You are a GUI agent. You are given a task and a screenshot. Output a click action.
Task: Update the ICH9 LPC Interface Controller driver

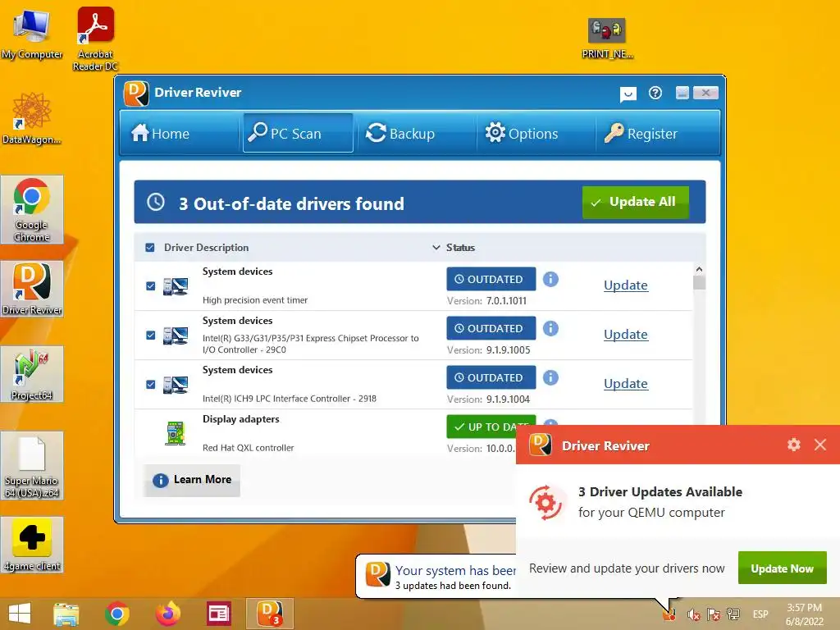(626, 384)
